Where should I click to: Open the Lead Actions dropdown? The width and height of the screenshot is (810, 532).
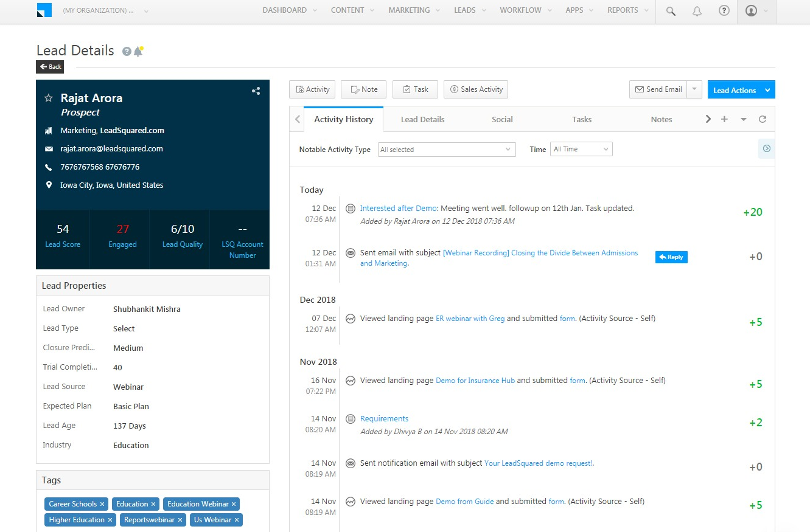pos(741,90)
